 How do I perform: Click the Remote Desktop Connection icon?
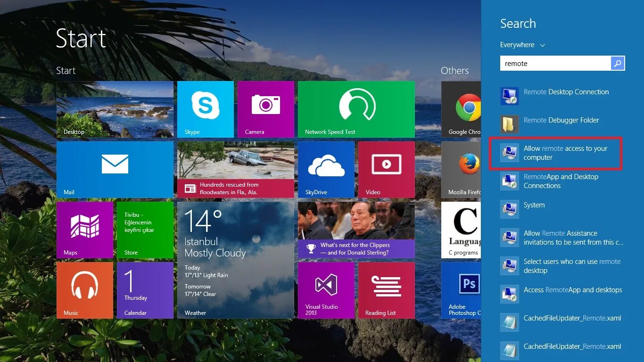click(x=509, y=96)
